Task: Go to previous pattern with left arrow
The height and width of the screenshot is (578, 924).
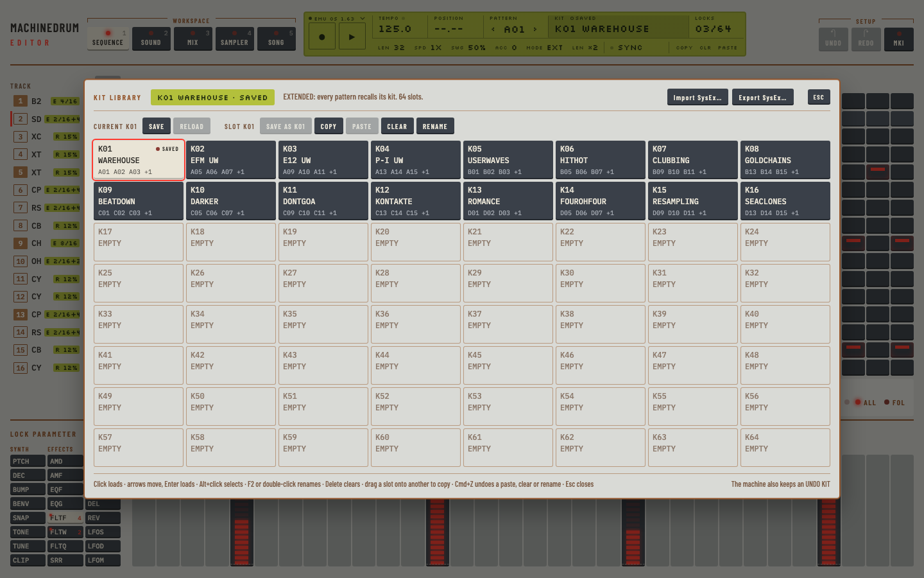Action: tap(493, 29)
